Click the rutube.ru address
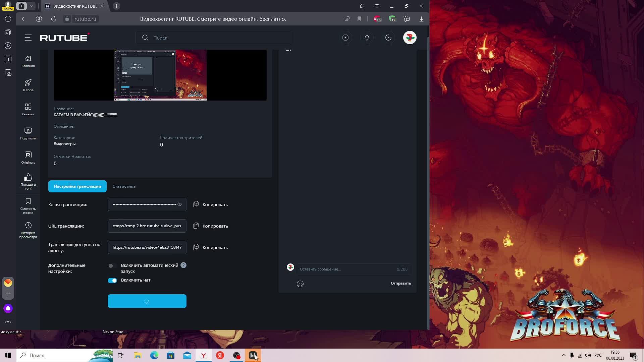The width and height of the screenshot is (644, 362). (85, 19)
